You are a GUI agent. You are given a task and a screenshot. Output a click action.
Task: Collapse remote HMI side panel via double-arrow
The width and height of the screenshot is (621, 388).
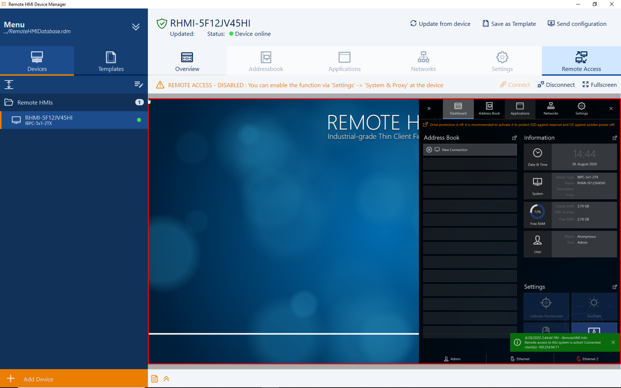coord(429,108)
